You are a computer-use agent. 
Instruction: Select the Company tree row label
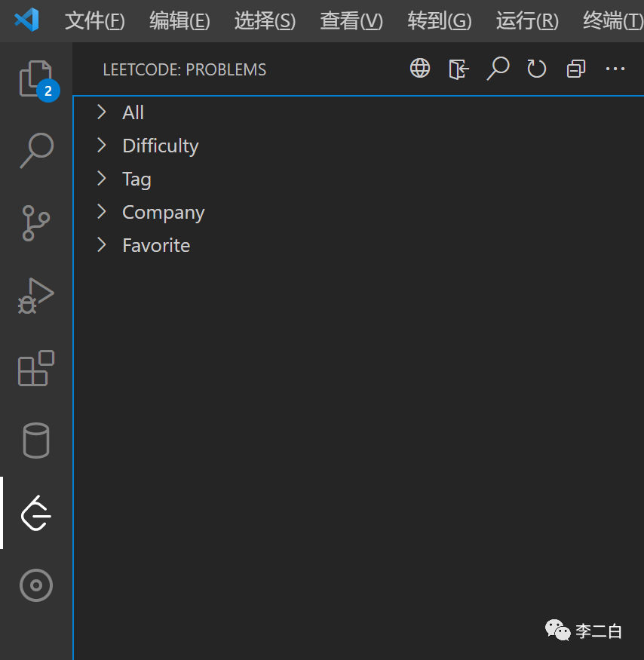pyautogui.click(x=164, y=213)
